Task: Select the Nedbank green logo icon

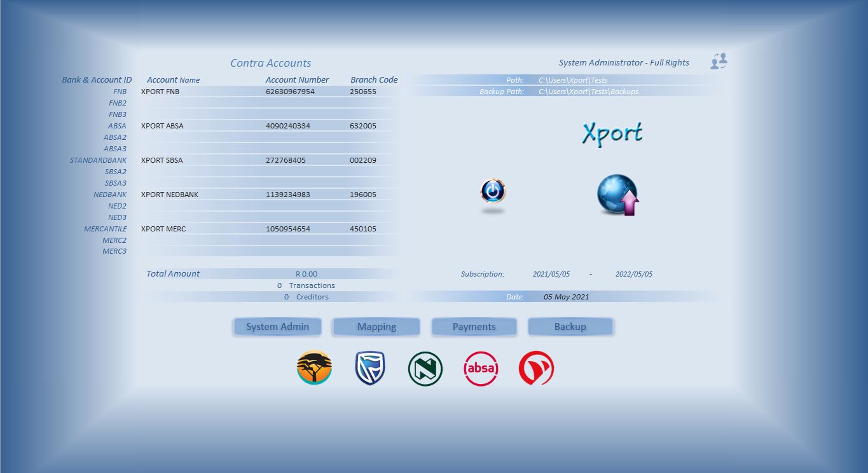Action: click(425, 369)
